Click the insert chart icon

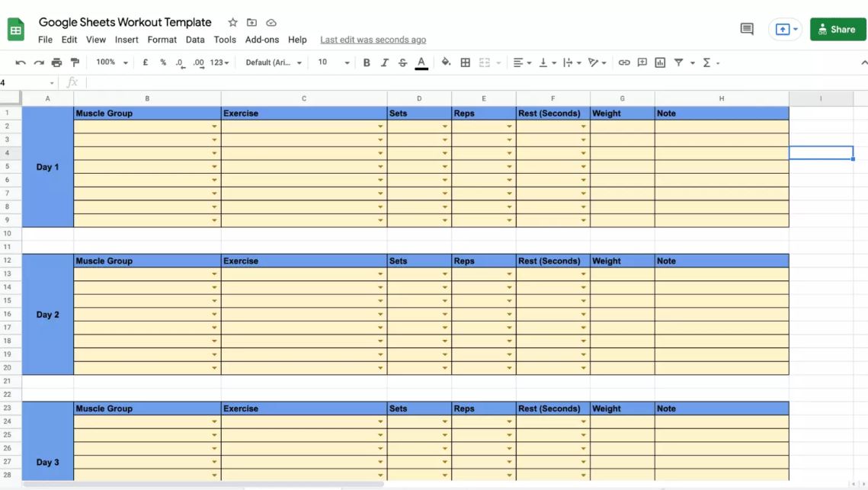[660, 62]
